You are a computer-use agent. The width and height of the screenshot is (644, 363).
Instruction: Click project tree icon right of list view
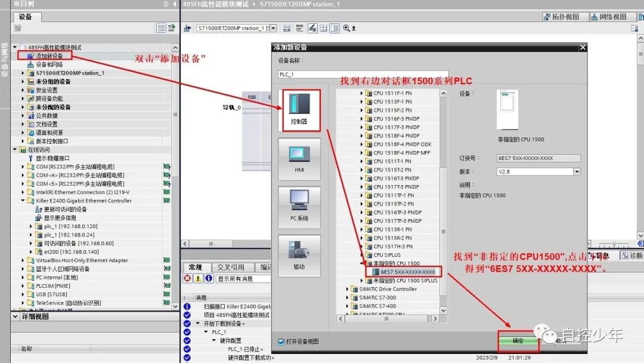(x=171, y=28)
